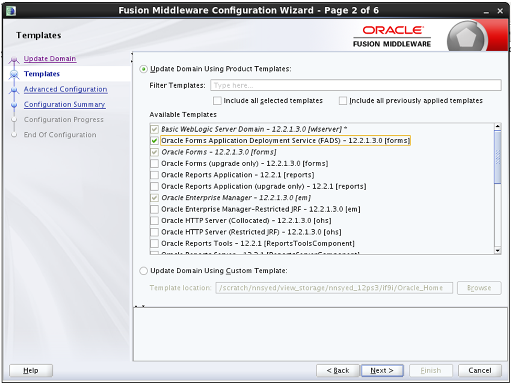Image resolution: width=512 pixels, height=384 pixels.
Task: Click the Browse button for template location
Action: (479, 288)
